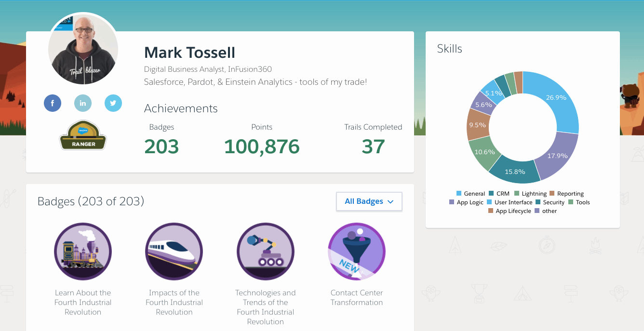The width and height of the screenshot is (644, 331).
Task: Click the Trails Completed value 37
Action: [x=373, y=146]
